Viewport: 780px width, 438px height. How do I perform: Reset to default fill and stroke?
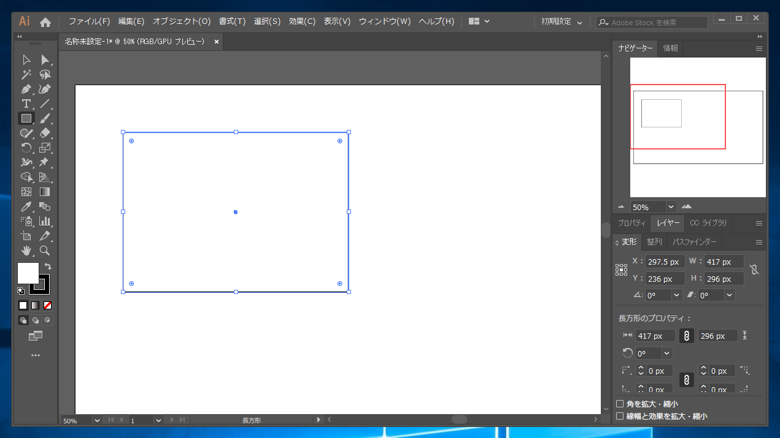coord(21,291)
